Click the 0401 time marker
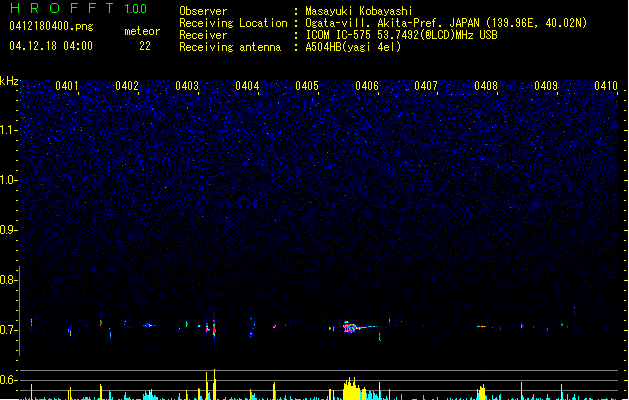 [x=67, y=86]
